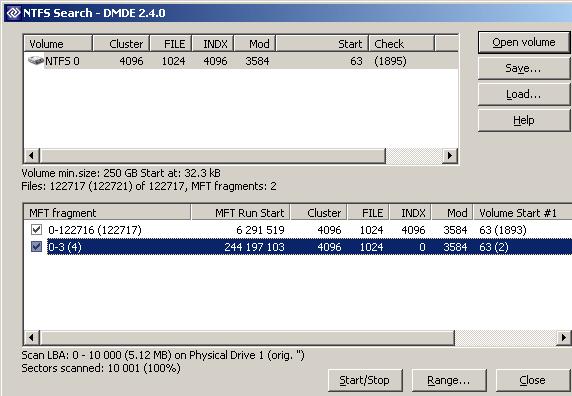Click the fragment list horizontal scrollbar thumb
This screenshot has width=572, height=396.
tap(247, 337)
